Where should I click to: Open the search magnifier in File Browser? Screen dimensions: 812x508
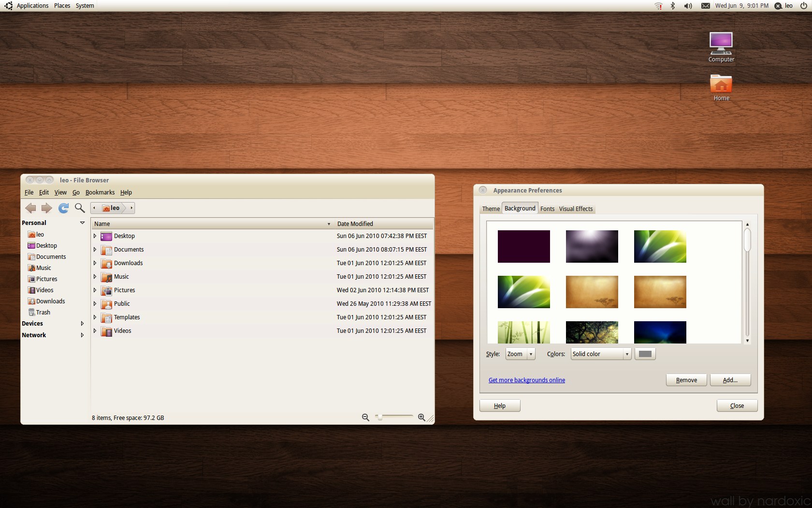coord(80,208)
